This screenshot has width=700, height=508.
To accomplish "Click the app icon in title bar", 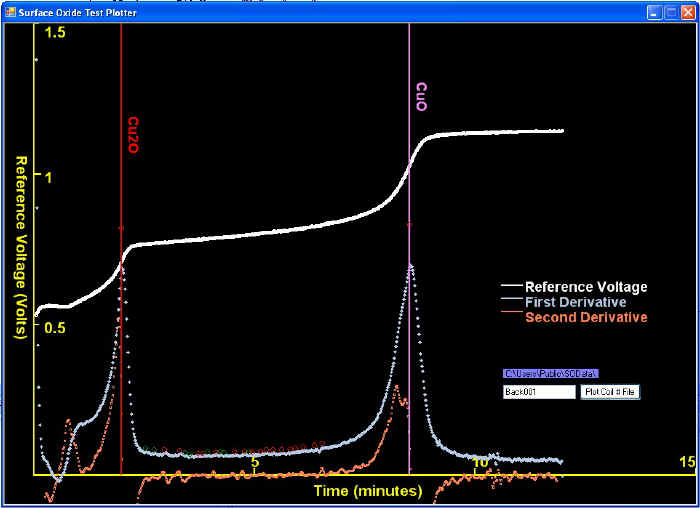I will click(x=10, y=12).
